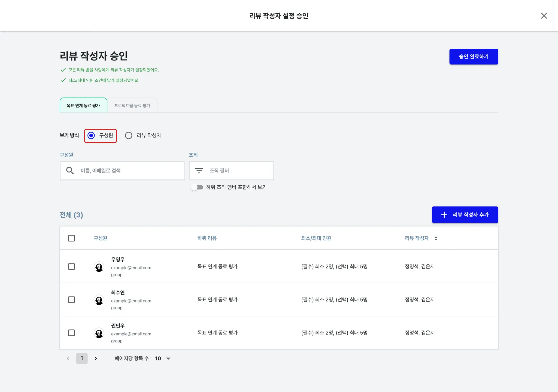Go to next page arrow
The height and width of the screenshot is (392, 558).
point(96,359)
